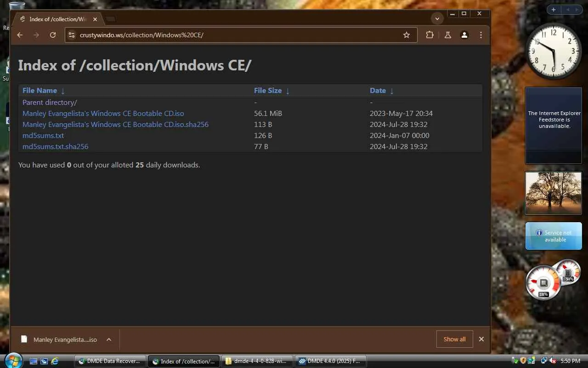Switch to DMDE 4.4.0 (2025) taskbar button

[x=331, y=362]
